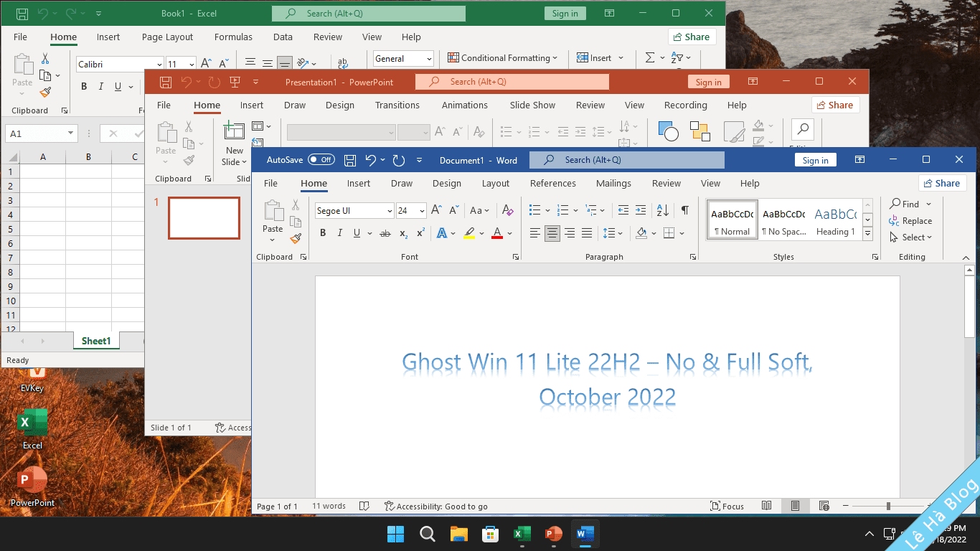The image size is (980, 551).
Task: Toggle Subscript in Word
Action: [x=403, y=232]
